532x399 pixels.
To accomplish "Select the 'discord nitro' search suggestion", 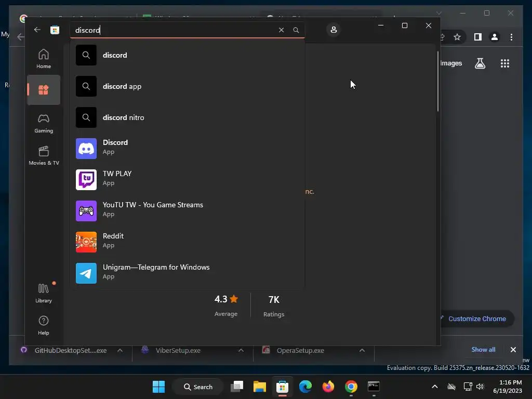I will click(187, 117).
